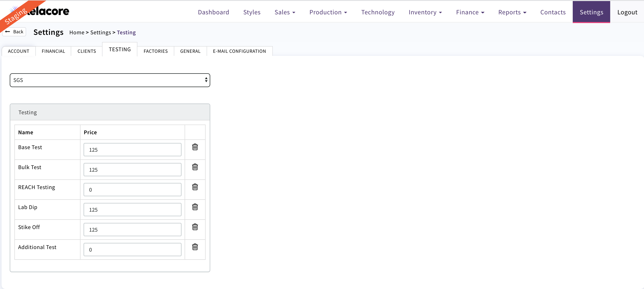Go to the Financial tab

click(x=53, y=51)
